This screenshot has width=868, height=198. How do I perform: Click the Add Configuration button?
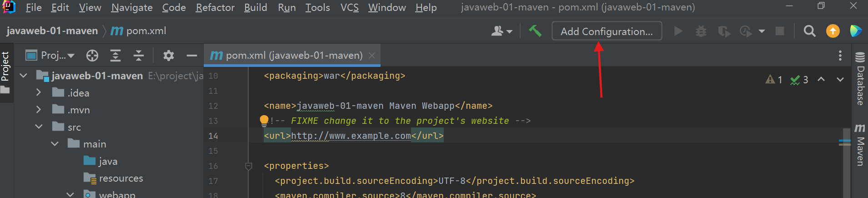(x=607, y=31)
